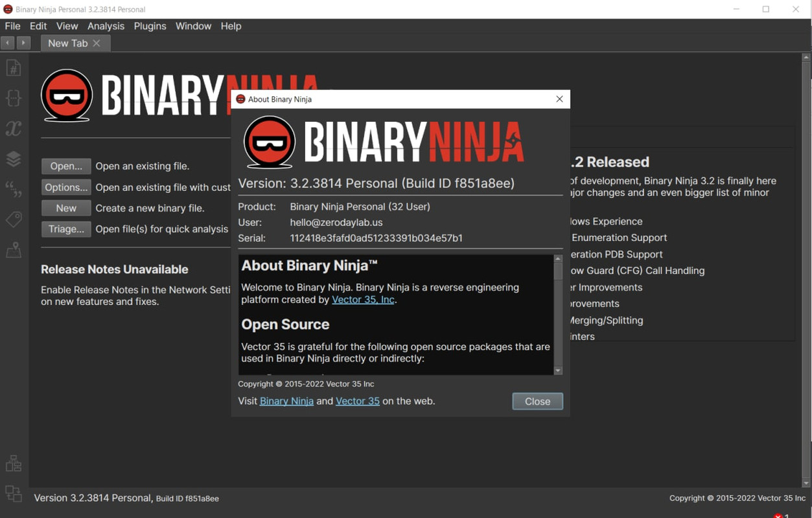Open the Types sidebar panel icon
Screen dimensions: 812x518
pos(14,98)
